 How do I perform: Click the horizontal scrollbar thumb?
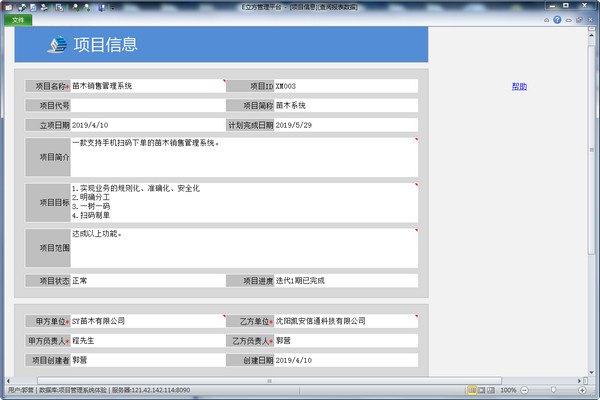pyautogui.click(x=269, y=381)
